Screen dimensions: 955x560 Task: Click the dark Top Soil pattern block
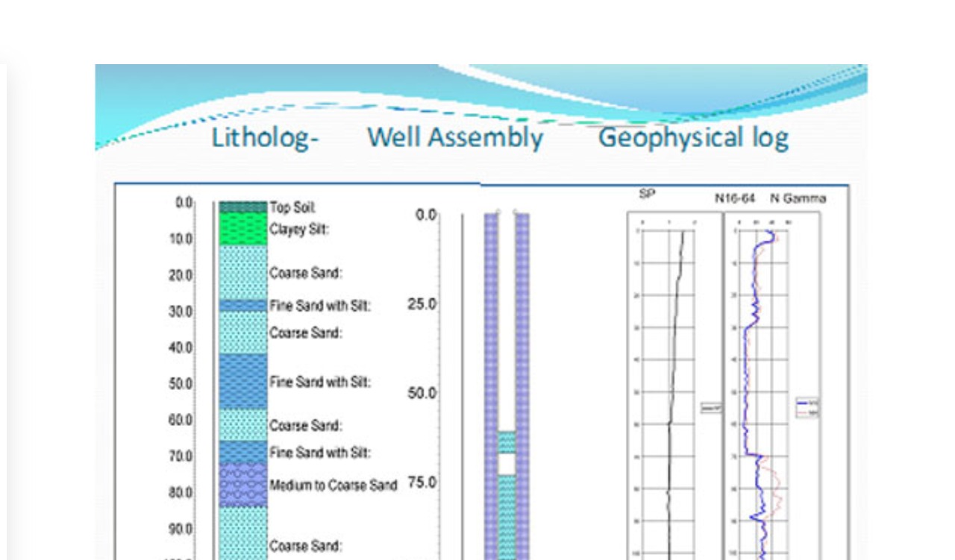[242, 207]
